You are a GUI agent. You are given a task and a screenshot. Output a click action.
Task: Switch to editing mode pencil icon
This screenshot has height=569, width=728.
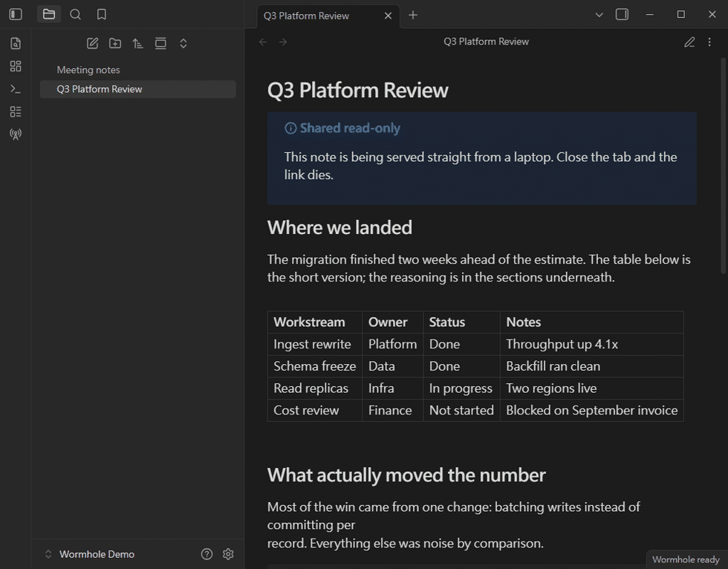[689, 42]
